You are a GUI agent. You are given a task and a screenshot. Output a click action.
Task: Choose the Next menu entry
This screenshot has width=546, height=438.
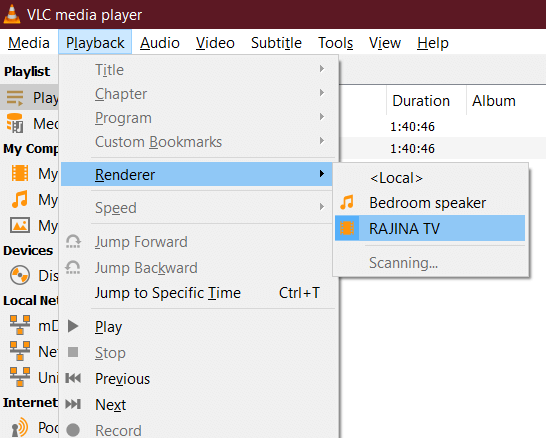coord(197,405)
